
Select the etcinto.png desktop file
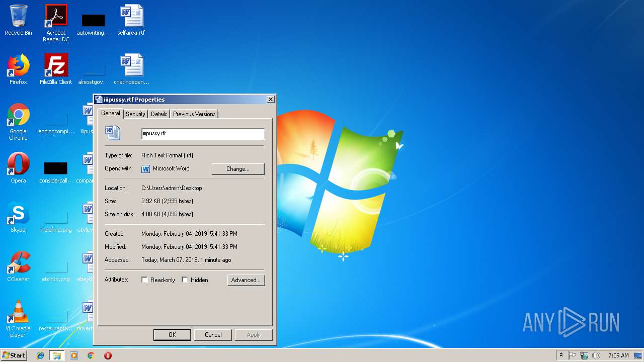[x=56, y=269]
